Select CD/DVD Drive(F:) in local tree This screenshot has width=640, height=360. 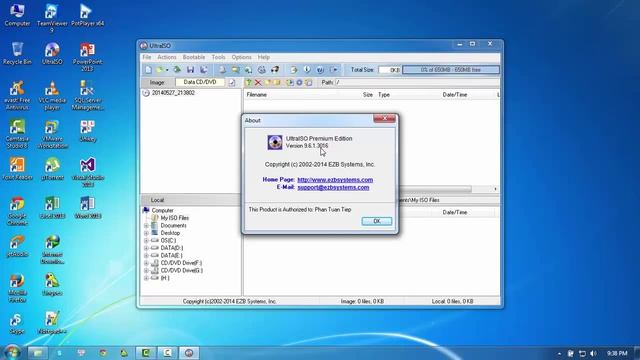pyautogui.click(x=181, y=263)
